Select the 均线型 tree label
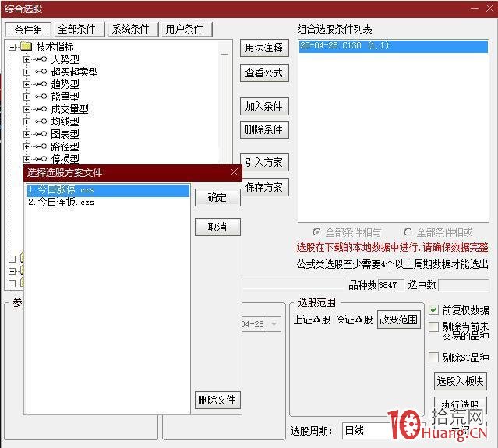Viewport: 498px width, 448px height. coord(65,122)
